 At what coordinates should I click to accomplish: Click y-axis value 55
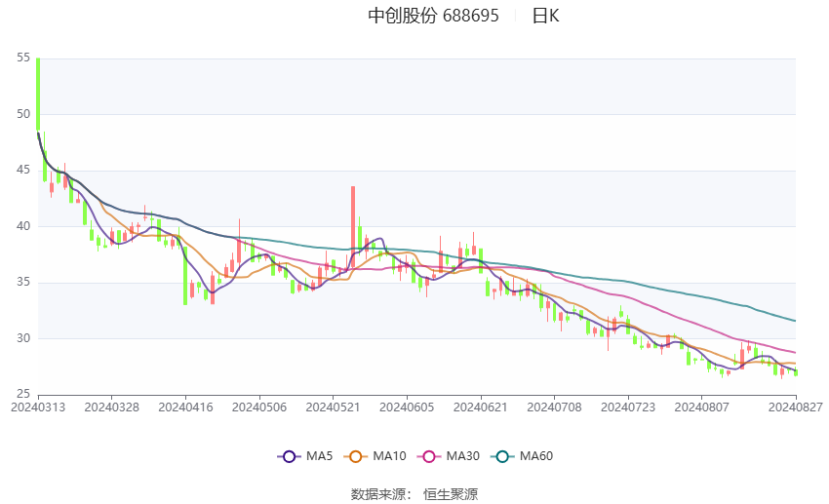pos(23,58)
